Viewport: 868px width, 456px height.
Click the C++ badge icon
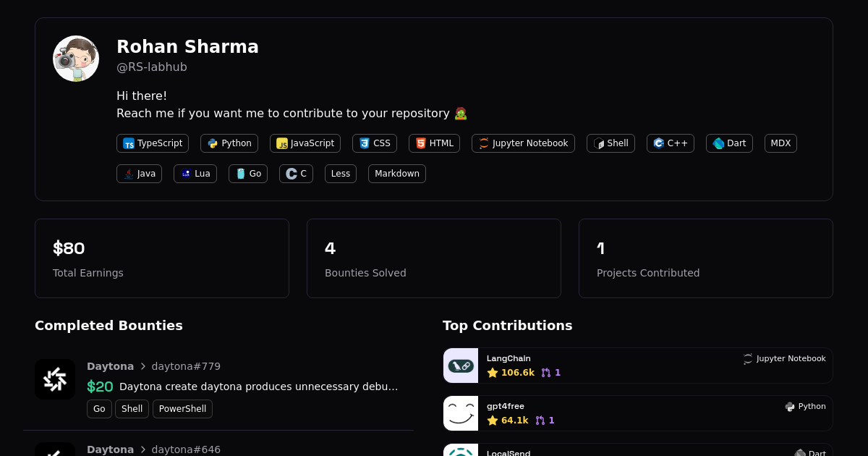(658, 143)
